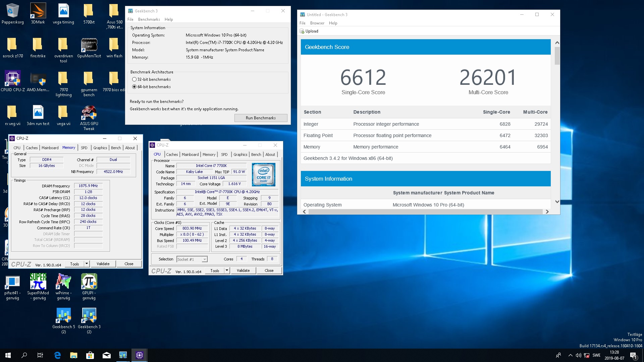The height and width of the screenshot is (362, 644).
Task: Select 32-bit benchmarks radio button
Action: pos(135,79)
